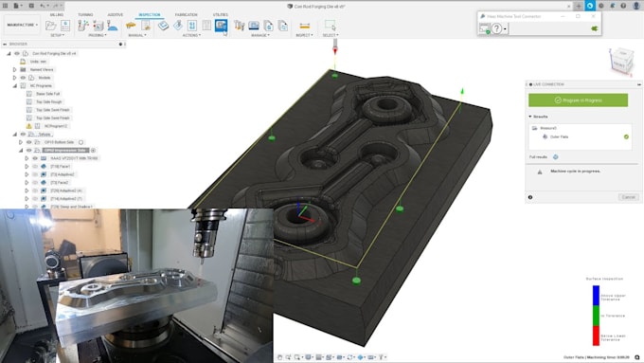644x363 pixels.
Task: Select the Part Alignment probing tool
Action: 98,26
